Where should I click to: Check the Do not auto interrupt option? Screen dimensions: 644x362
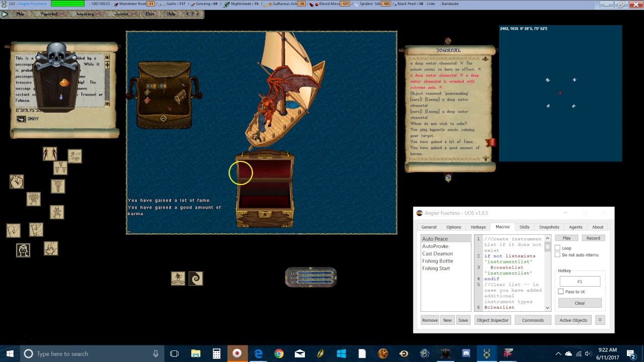[x=557, y=255]
